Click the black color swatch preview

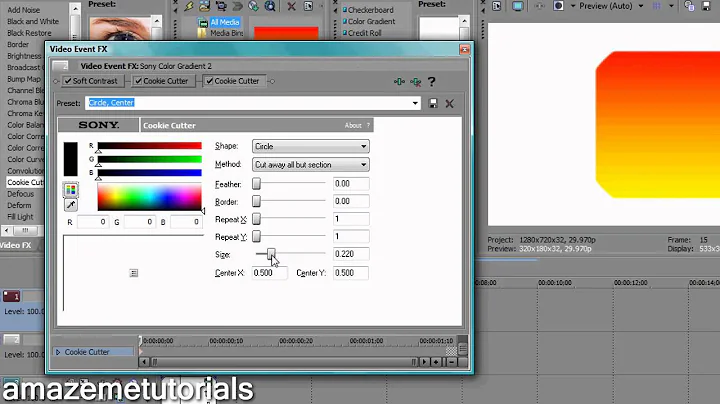point(70,159)
